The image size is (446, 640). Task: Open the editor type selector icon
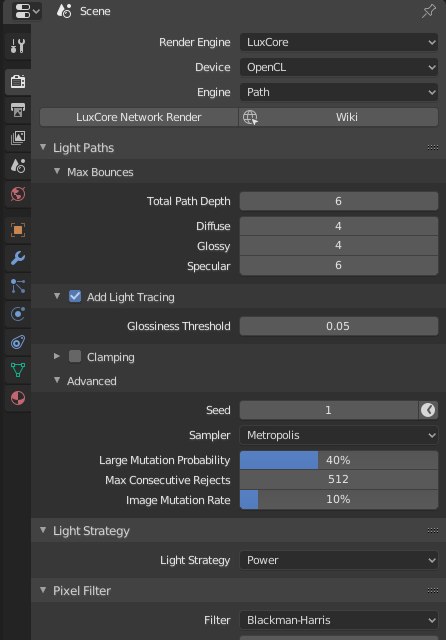(27, 11)
